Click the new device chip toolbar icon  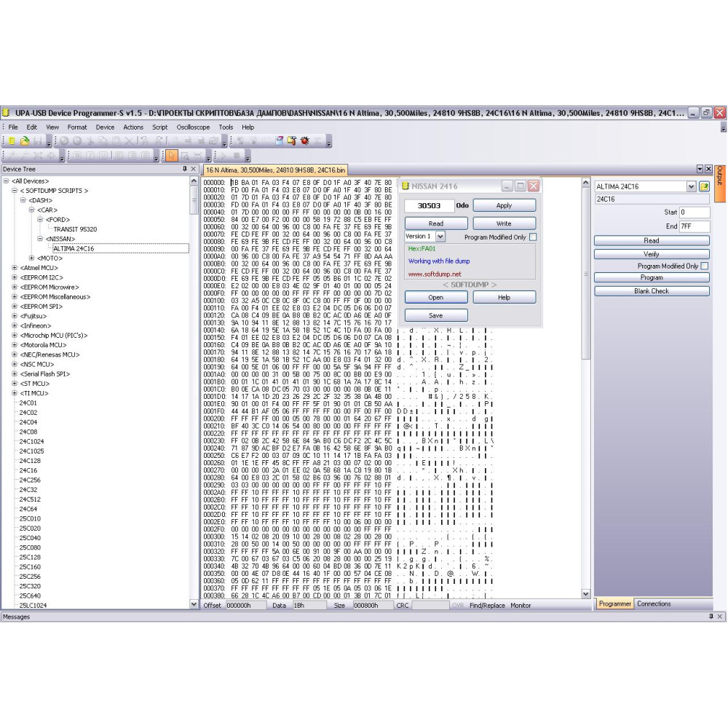12,141
